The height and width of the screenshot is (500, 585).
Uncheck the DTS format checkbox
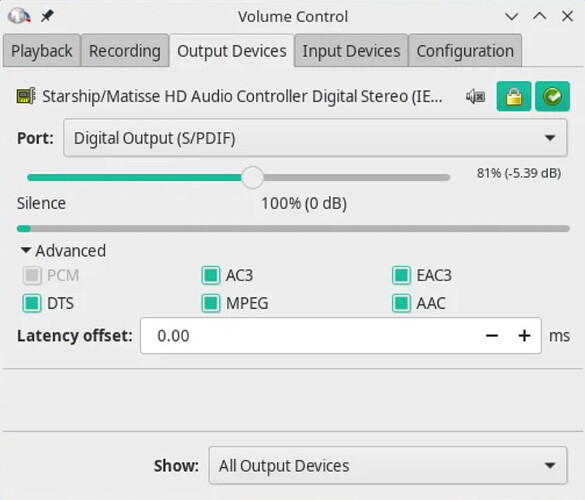coord(32,303)
